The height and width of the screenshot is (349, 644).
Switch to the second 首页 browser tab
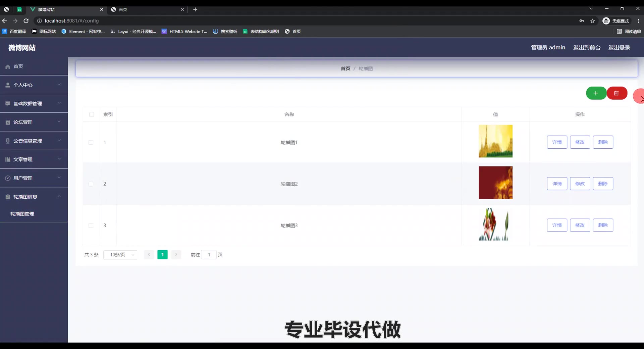(x=148, y=9)
